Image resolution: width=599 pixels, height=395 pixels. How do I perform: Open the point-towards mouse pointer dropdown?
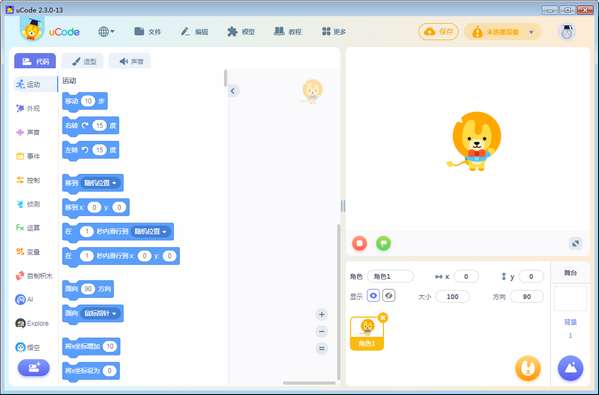click(100, 314)
